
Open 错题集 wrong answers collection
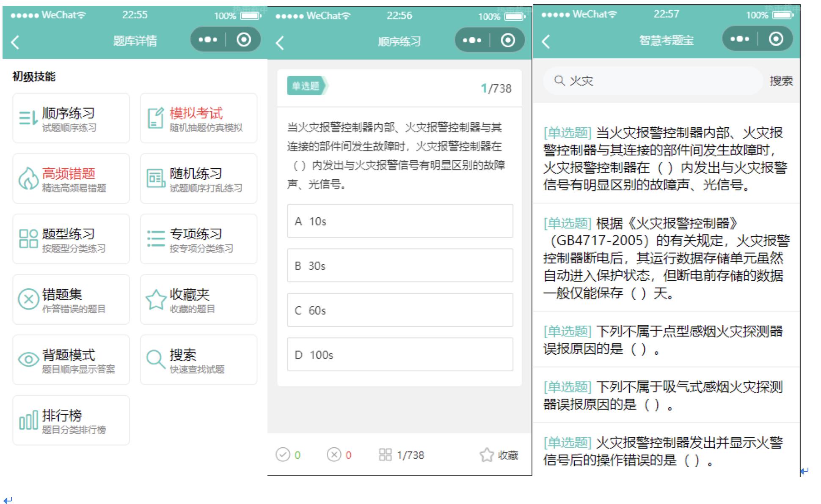tap(71, 299)
